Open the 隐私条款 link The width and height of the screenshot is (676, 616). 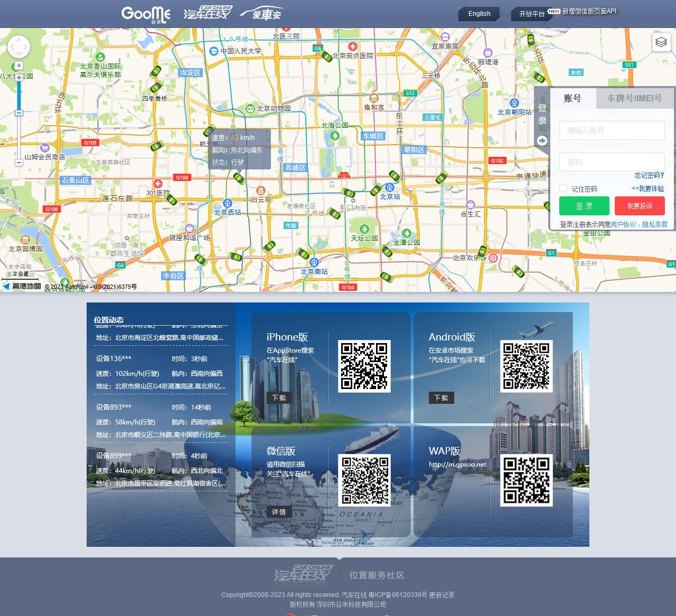pos(655,224)
